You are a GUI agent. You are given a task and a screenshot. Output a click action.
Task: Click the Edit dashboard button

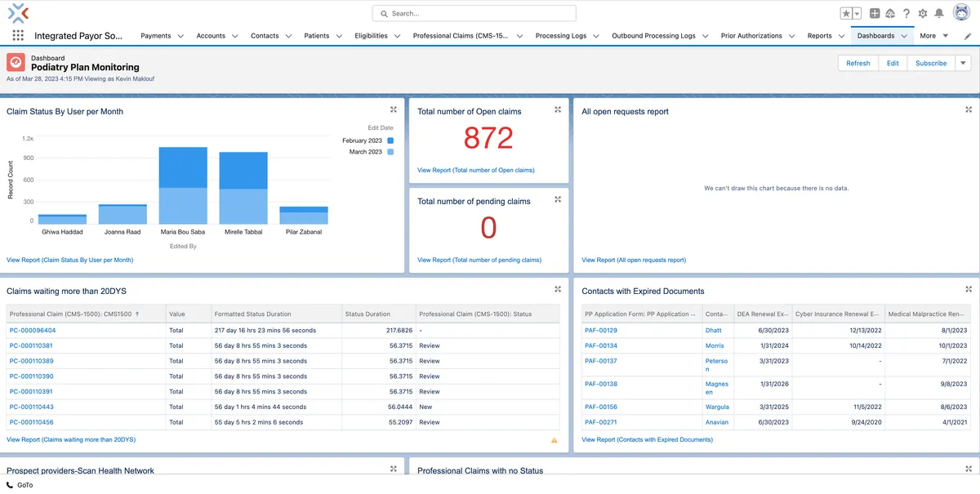pos(893,63)
